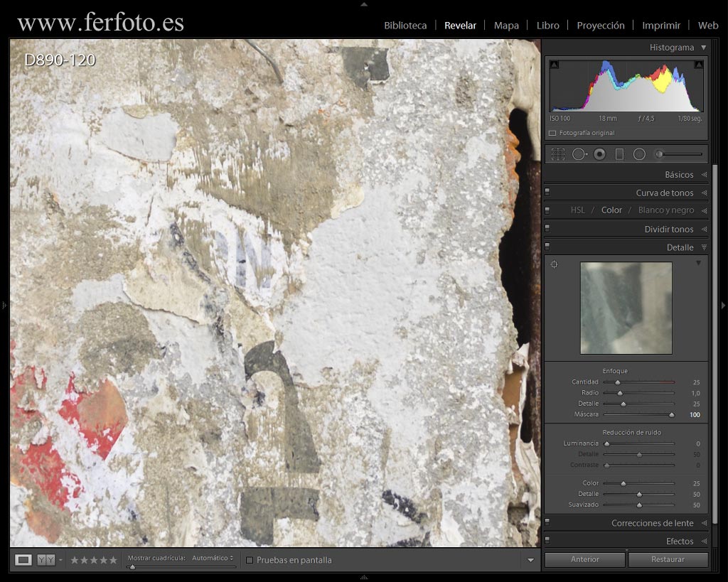Image resolution: width=728 pixels, height=582 pixels.
Task: Open the toolbar content options arrow
Action: 530,560
